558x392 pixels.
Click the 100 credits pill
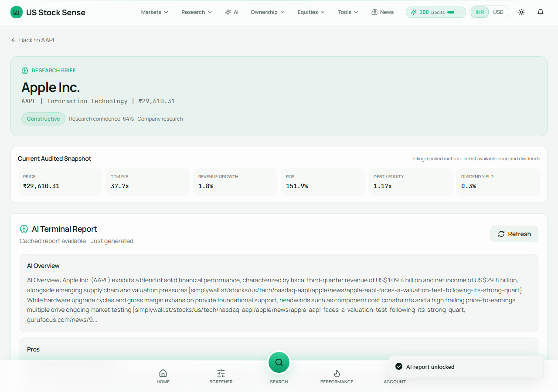(x=436, y=12)
